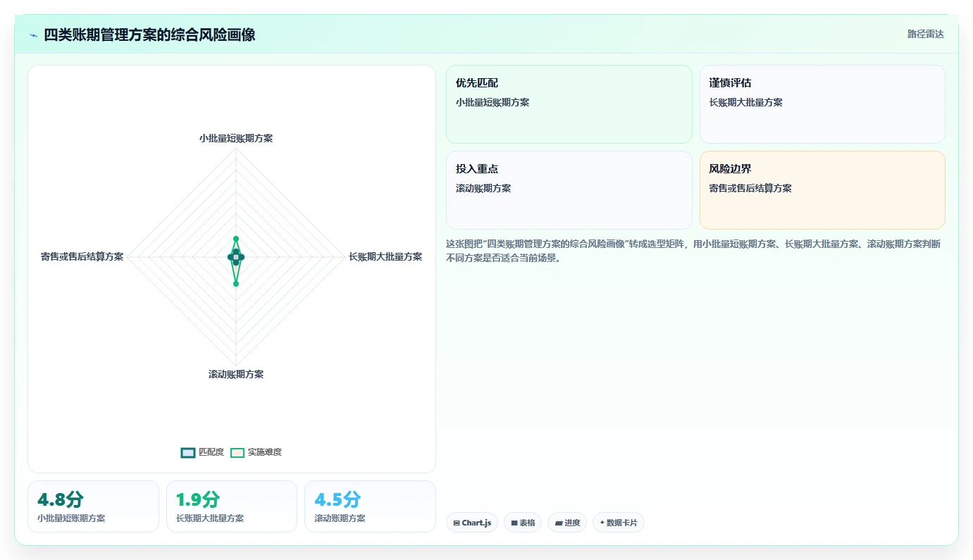The height and width of the screenshot is (560, 973).
Task: Click the 1.9分 score card
Action: (232, 506)
